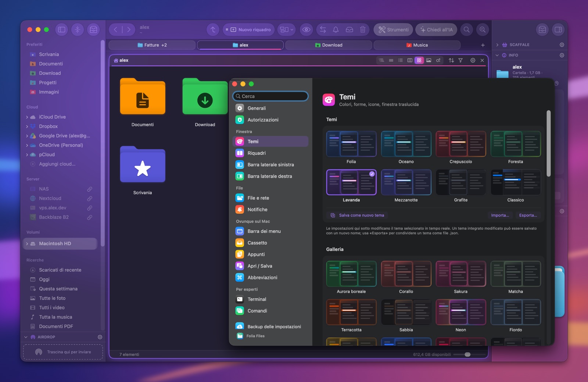The image size is (588, 382).
Task: Click the sort arrows icon in pane header
Action: click(x=451, y=60)
